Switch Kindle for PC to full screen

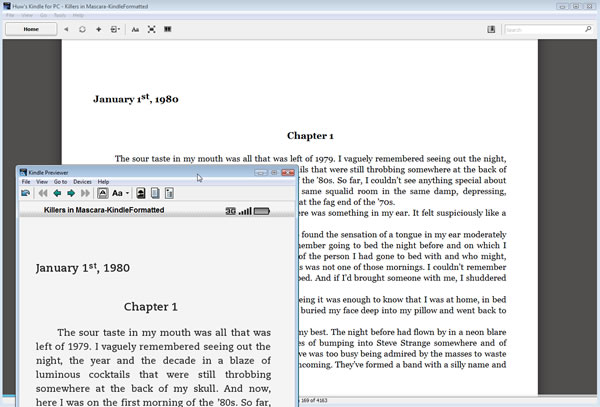pos(152,29)
